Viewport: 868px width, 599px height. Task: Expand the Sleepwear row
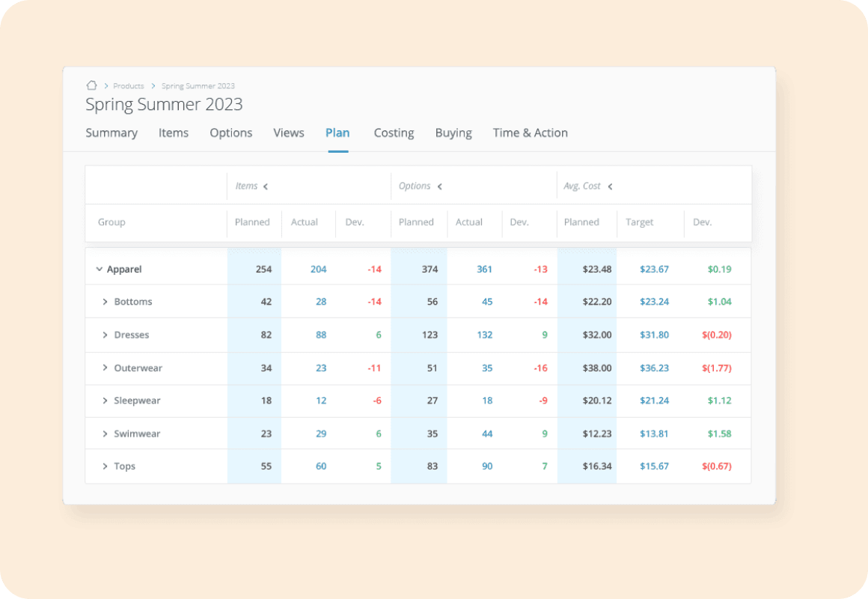tap(106, 401)
